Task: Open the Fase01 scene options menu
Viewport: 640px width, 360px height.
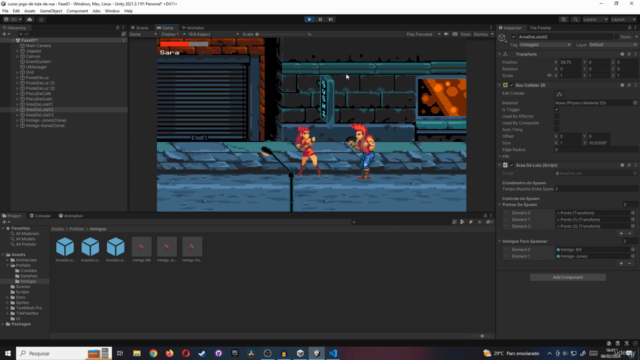Action: point(123,40)
